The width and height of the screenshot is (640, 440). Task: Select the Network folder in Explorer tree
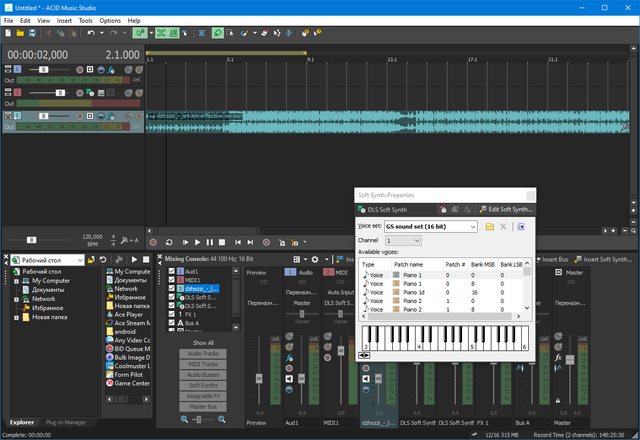coord(43,298)
